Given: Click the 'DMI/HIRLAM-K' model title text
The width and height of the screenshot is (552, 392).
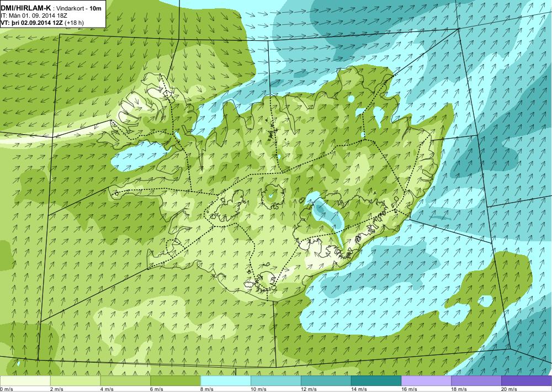Looking at the screenshot, I should coord(26,8).
